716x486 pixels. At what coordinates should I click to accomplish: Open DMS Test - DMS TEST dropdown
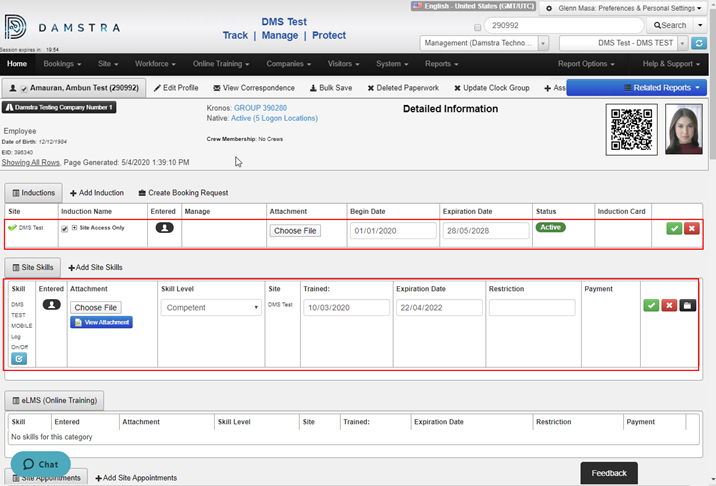click(623, 43)
